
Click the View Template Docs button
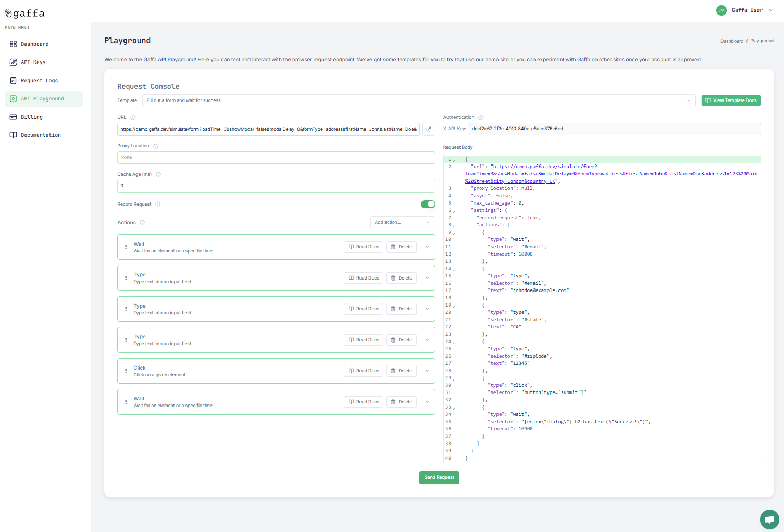tap(730, 100)
